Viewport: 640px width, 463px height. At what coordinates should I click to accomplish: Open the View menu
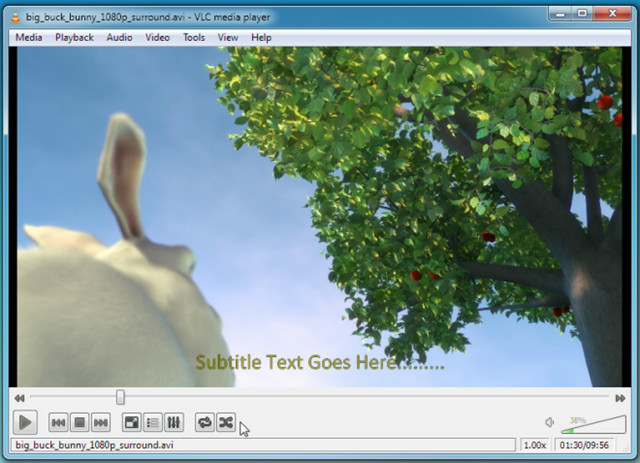pyautogui.click(x=228, y=38)
